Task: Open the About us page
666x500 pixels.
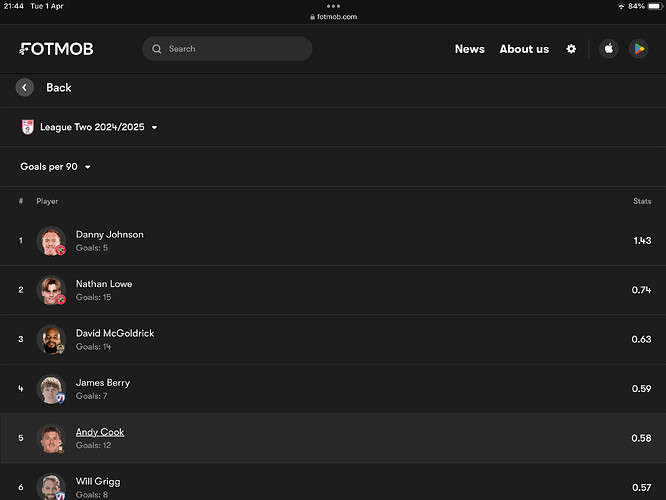Action: click(x=524, y=49)
